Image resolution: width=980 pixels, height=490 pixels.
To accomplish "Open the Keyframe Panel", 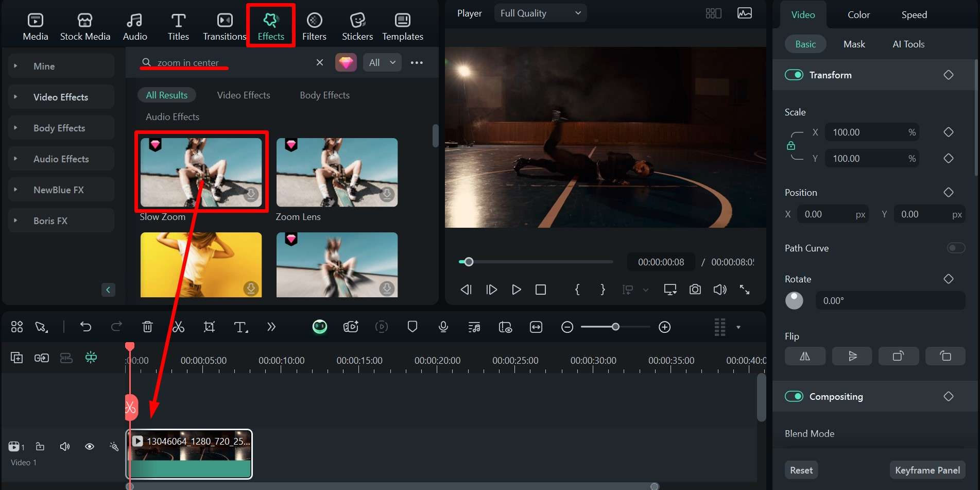I will click(927, 470).
